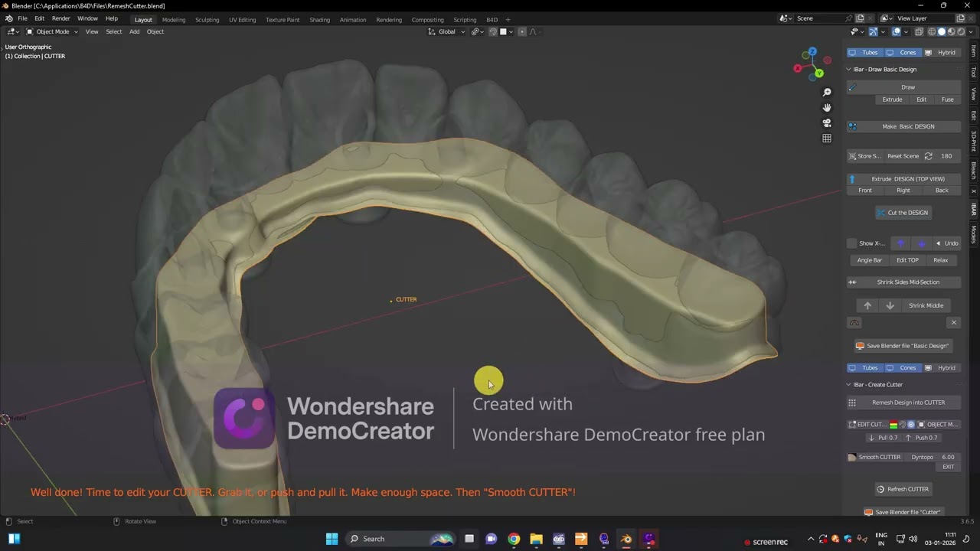
Task: Open the Models sidebar tab
Action: click(974, 234)
